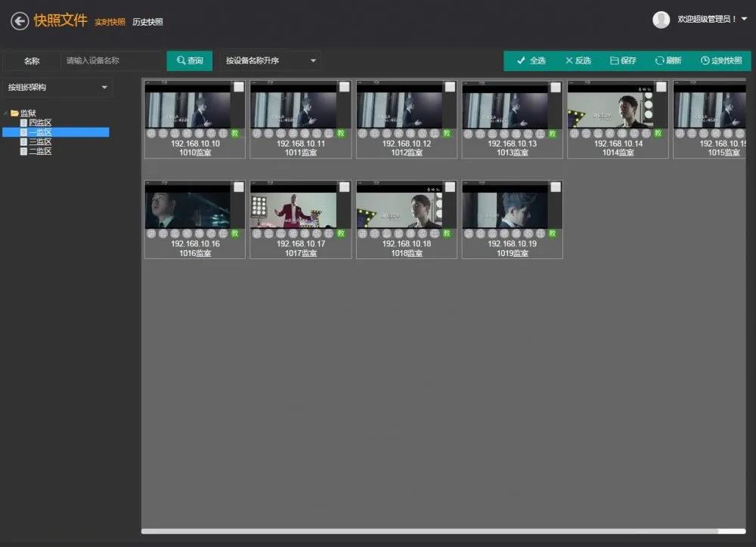Screen dimensions: 756x547
Task: Click the 全选 select-all button
Action: (531, 60)
